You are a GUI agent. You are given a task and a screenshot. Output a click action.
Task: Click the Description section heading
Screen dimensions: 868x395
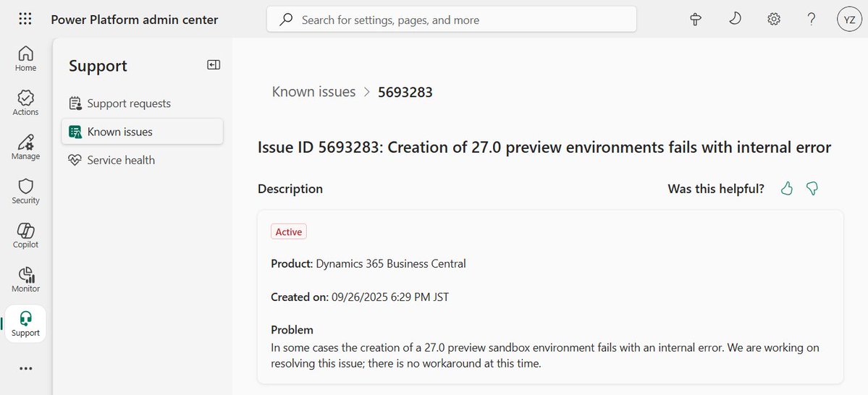click(x=290, y=189)
